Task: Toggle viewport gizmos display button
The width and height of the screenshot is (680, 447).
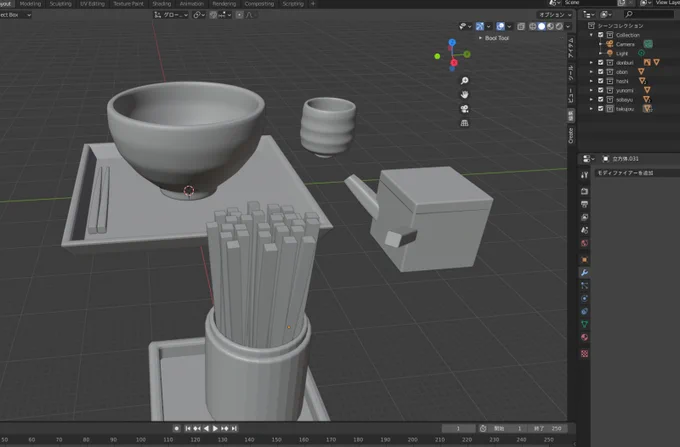Action: [480, 26]
